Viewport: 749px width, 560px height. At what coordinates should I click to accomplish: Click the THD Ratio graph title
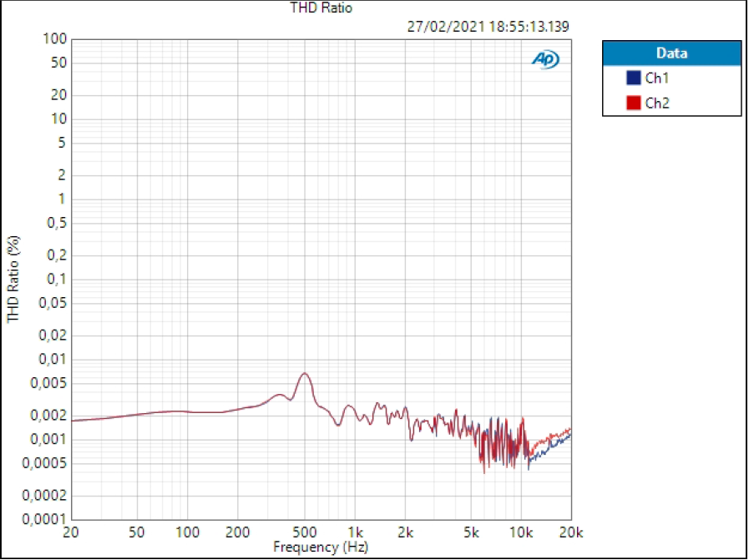pos(321,8)
